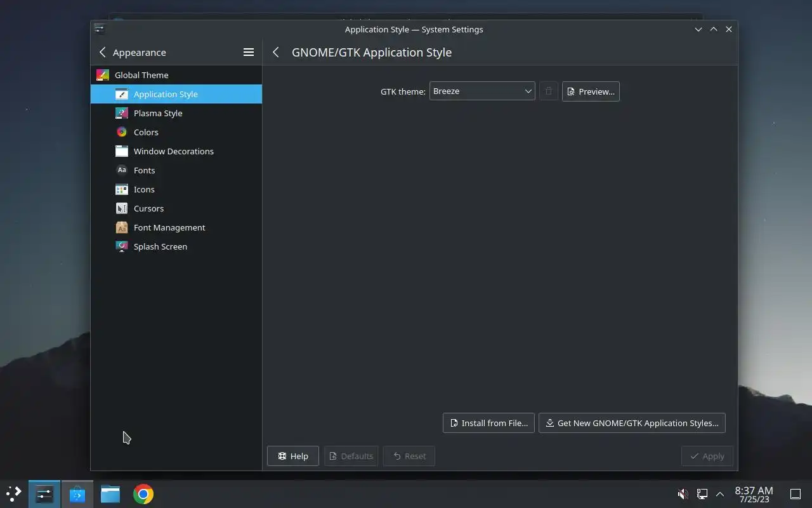Click the Colors wheel icon
812x508 pixels.
[122, 132]
